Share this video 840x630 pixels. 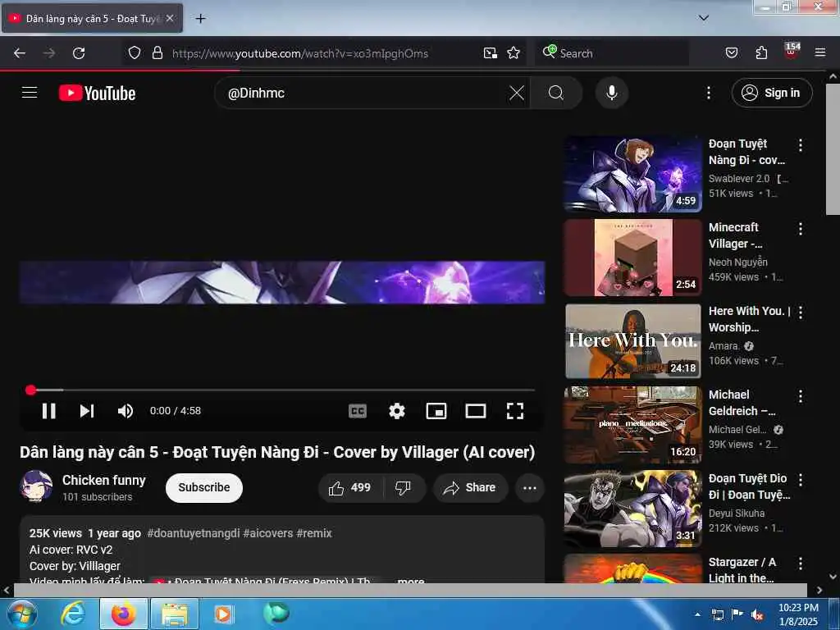click(470, 487)
